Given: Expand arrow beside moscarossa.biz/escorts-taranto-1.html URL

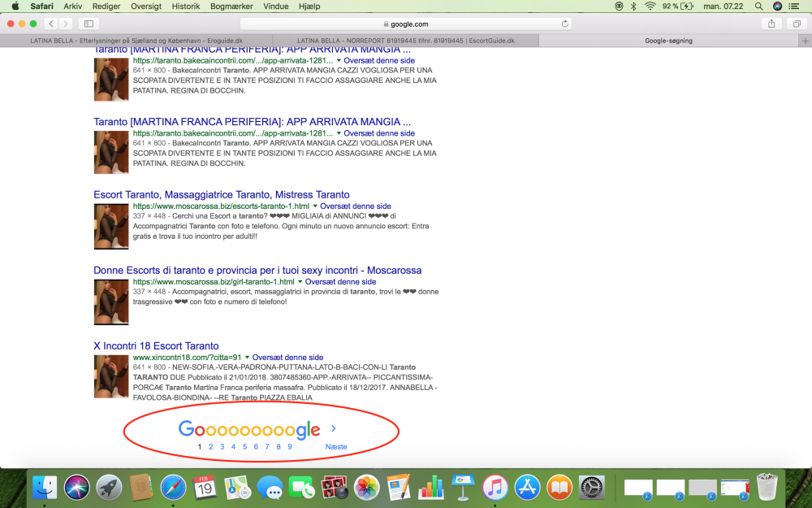Looking at the screenshot, I should point(315,206).
